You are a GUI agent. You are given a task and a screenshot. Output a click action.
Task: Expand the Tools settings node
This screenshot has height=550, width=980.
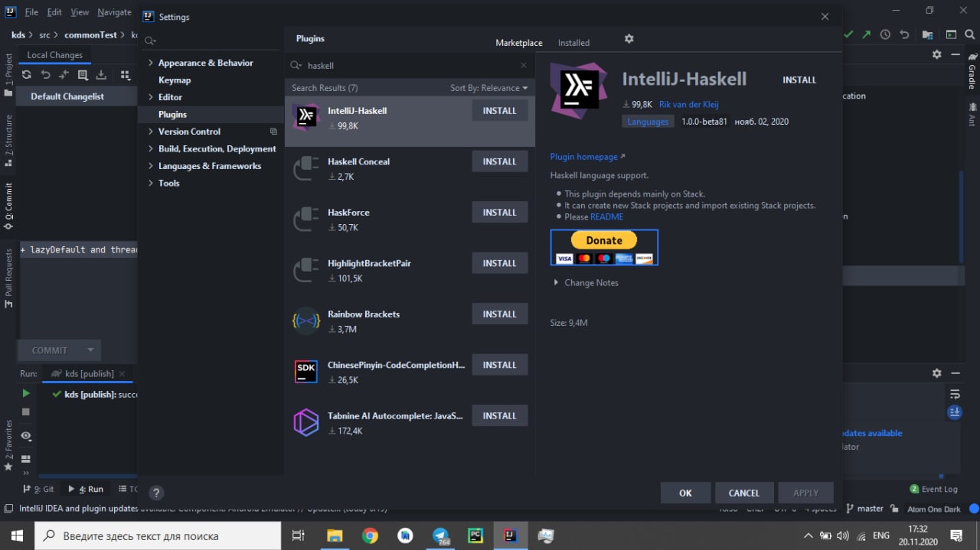click(150, 184)
